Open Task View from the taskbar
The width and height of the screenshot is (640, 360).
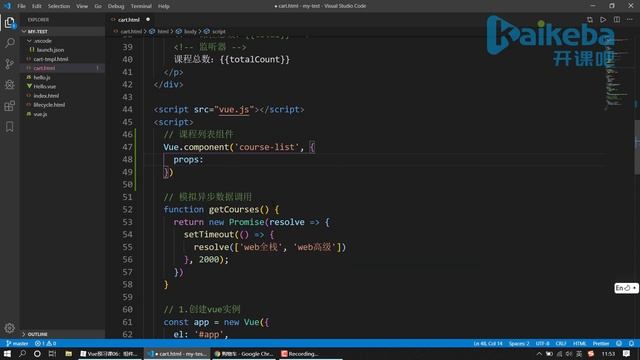(x=52, y=353)
